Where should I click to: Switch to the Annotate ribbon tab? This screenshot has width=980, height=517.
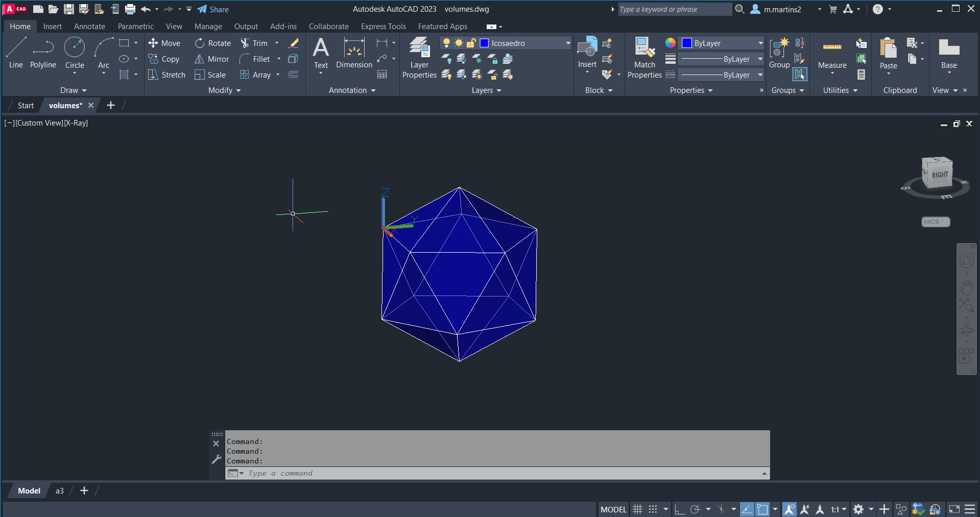[89, 27]
